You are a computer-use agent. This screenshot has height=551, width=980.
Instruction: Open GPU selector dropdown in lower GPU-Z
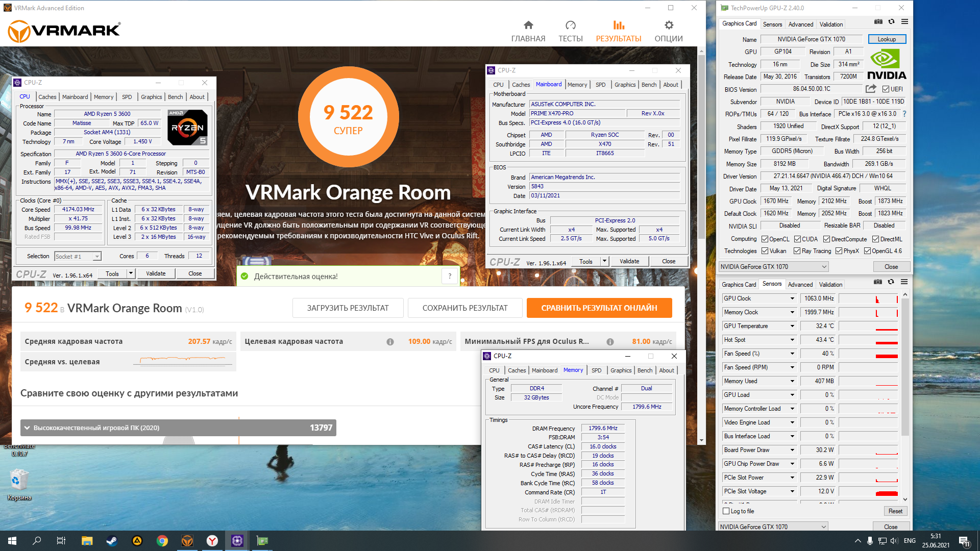773,527
